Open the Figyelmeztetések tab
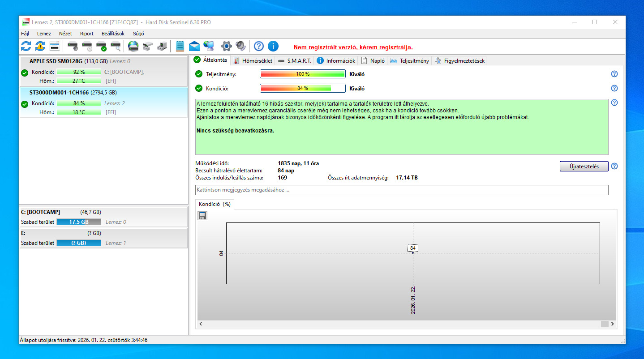Image resolution: width=644 pixels, height=359 pixels. (x=459, y=60)
